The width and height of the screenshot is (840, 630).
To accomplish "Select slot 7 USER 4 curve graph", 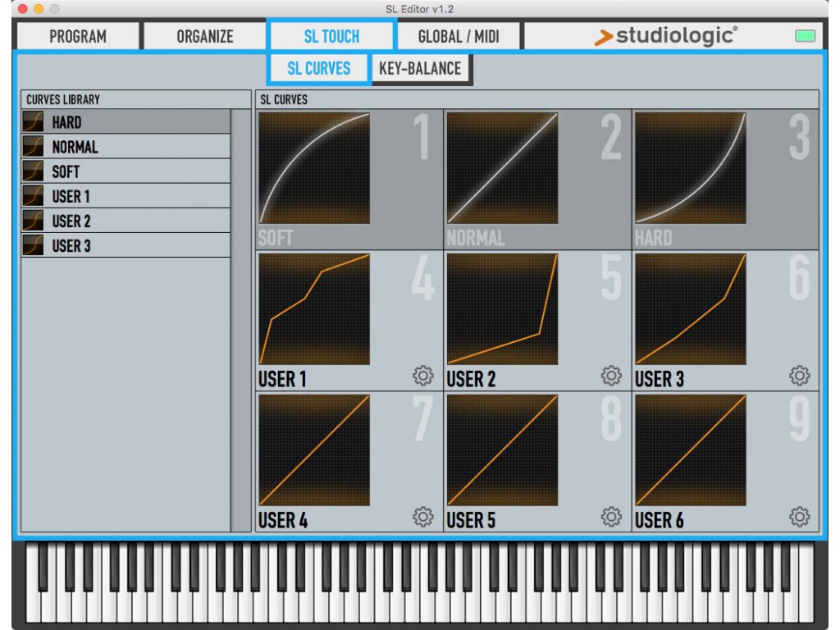I will (314, 450).
